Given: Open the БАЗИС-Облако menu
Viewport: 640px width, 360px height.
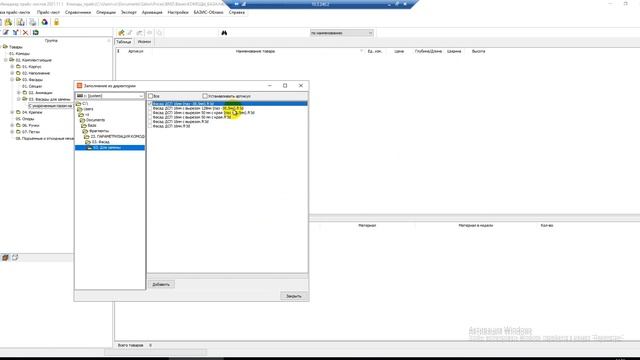Looking at the screenshot, I should 209,12.
